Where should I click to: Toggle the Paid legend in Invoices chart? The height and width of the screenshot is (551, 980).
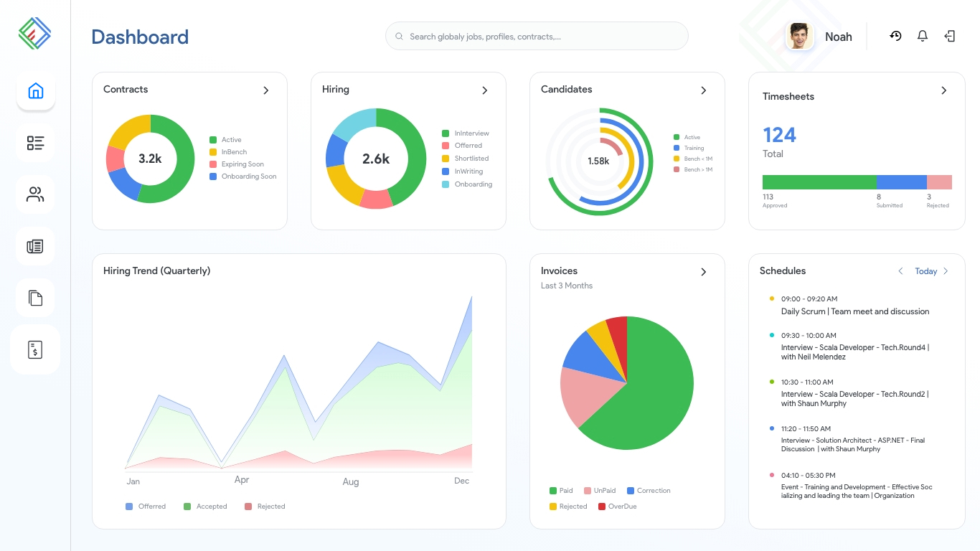(x=561, y=491)
